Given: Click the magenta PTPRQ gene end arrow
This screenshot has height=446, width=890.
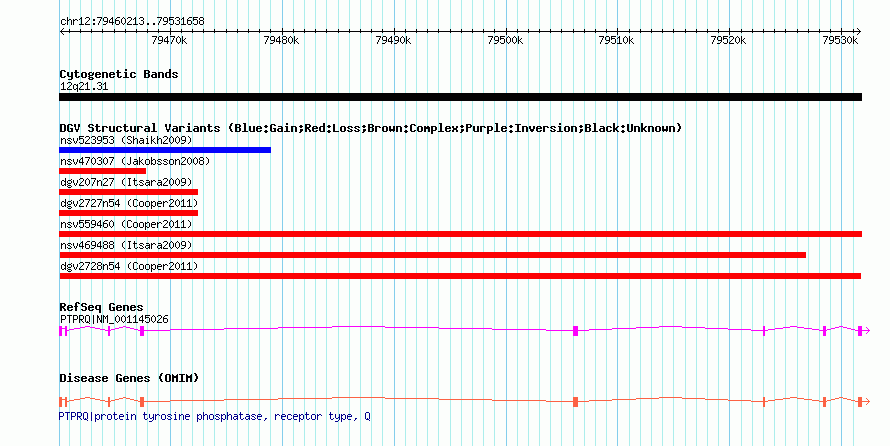Looking at the screenshot, I should tap(866, 331).
